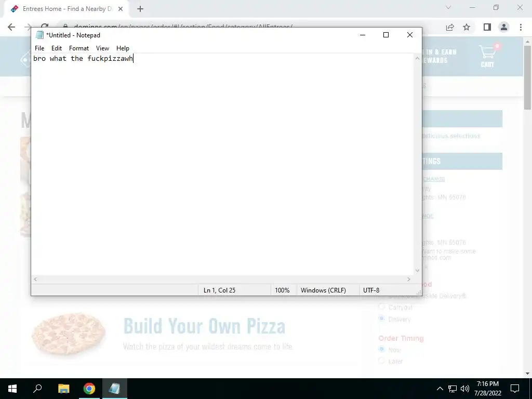Image resolution: width=532 pixels, height=399 pixels.
Task: Open the Notepad Help menu
Action: (x=123, y=48)
